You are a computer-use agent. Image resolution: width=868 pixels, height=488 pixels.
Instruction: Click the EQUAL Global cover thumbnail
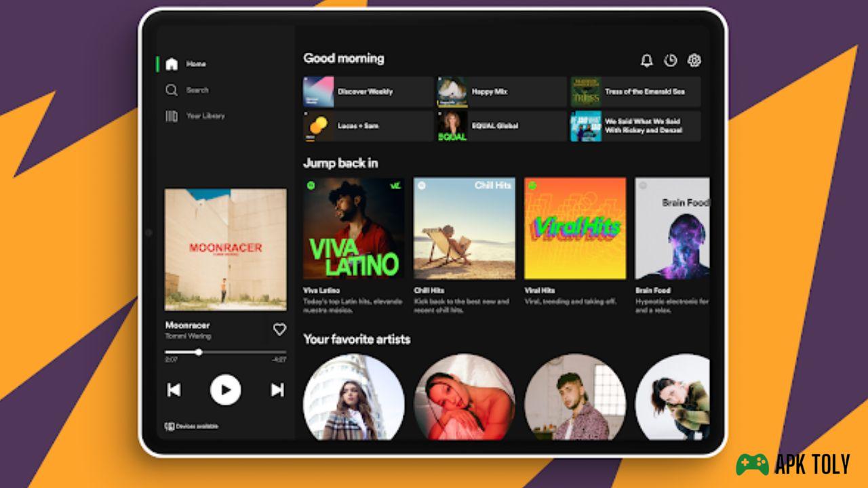click(x=452, y=126)
